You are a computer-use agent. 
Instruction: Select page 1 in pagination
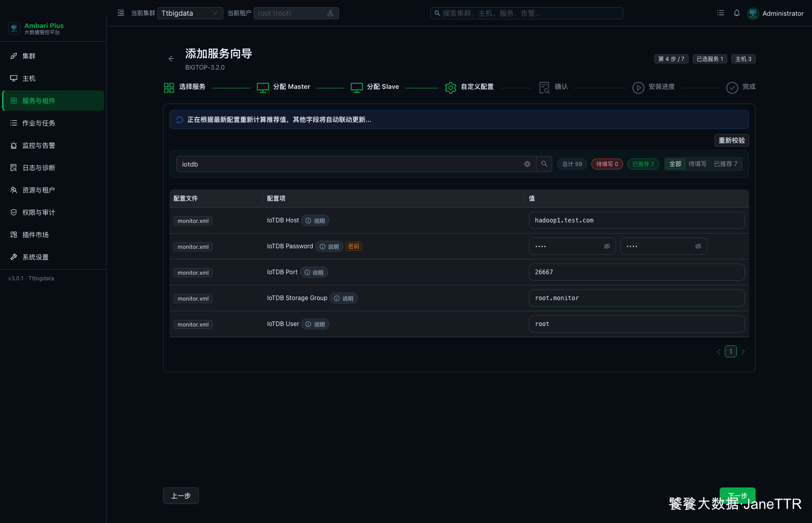point(731,351)
